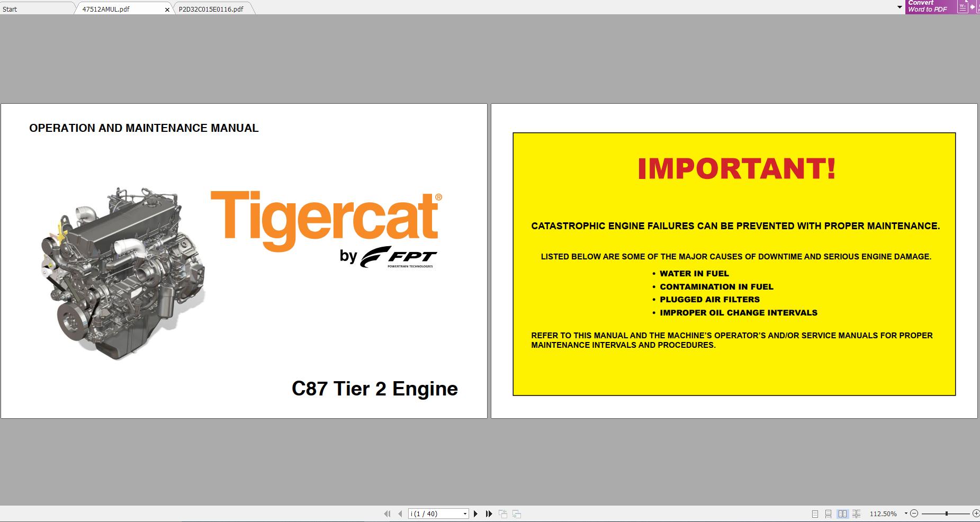Go back to the previous view
The width and height of the screenshot is (980, 522).
tap(502, 514)
